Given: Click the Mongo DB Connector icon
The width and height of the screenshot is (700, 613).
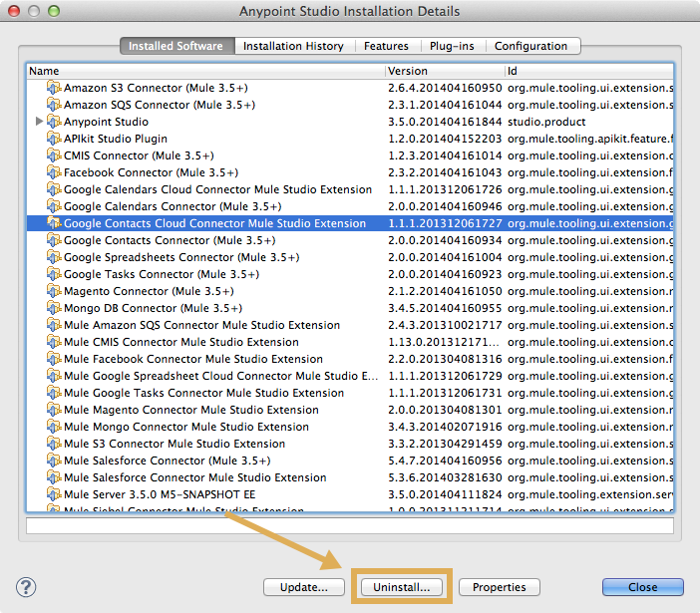Looking at the screenshot, I should pyautogui.click(x=54, y=308).
